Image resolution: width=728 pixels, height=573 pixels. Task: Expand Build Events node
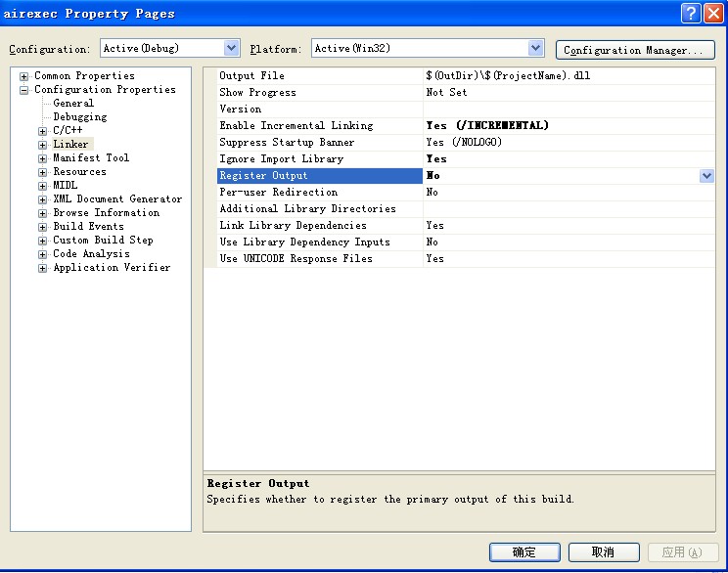(x=42, y=228)
